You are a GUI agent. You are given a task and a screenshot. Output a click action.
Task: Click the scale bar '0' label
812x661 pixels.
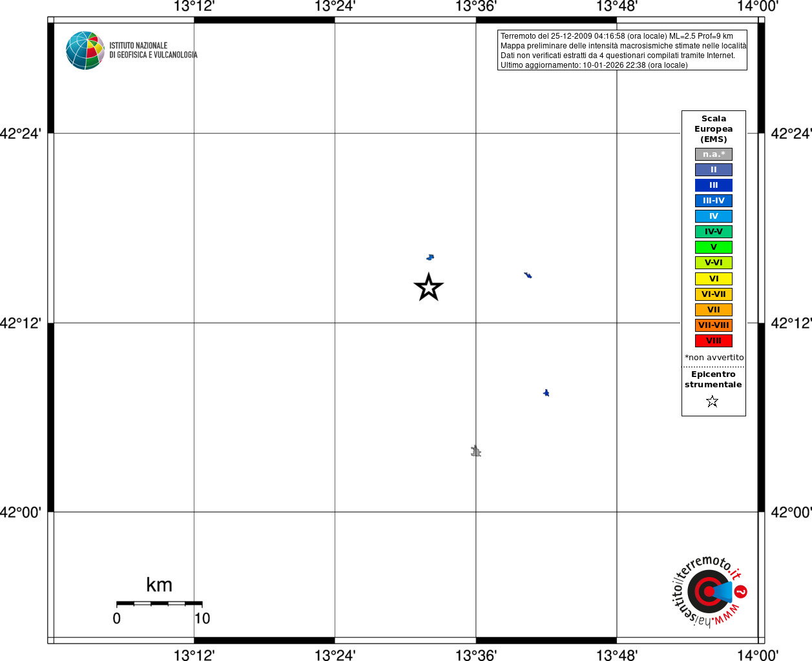117,618
